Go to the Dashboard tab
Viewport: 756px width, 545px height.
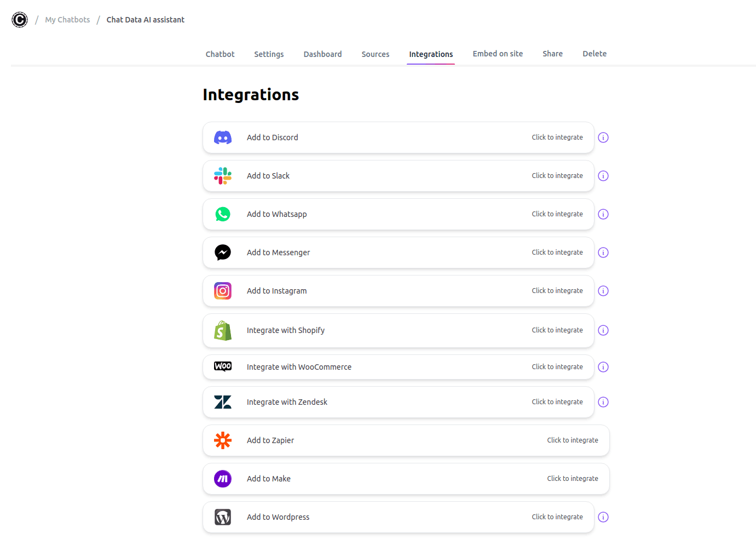pyautogui.click(x=322, y=54)
